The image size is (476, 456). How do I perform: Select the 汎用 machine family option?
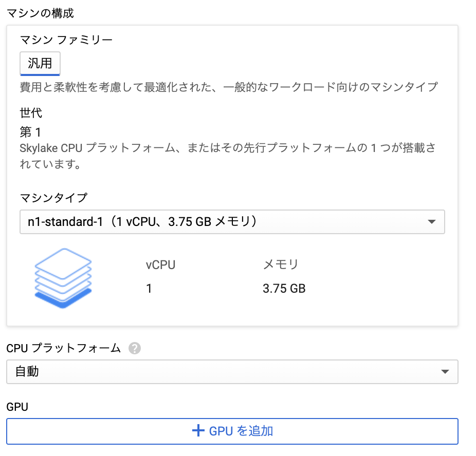(40, 63)
